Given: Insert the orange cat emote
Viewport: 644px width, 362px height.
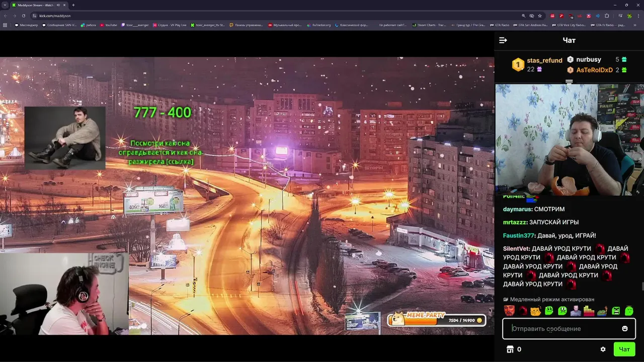Looking at the screenshot, I should (x=536, y=311).
